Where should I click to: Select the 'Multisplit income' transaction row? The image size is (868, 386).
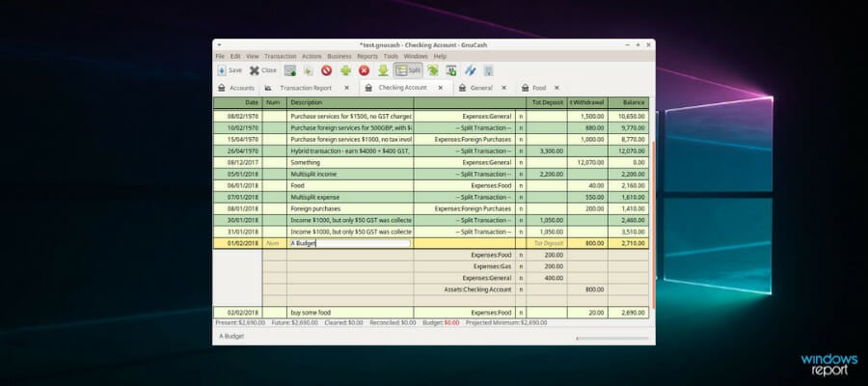click(x=431, y=175)
